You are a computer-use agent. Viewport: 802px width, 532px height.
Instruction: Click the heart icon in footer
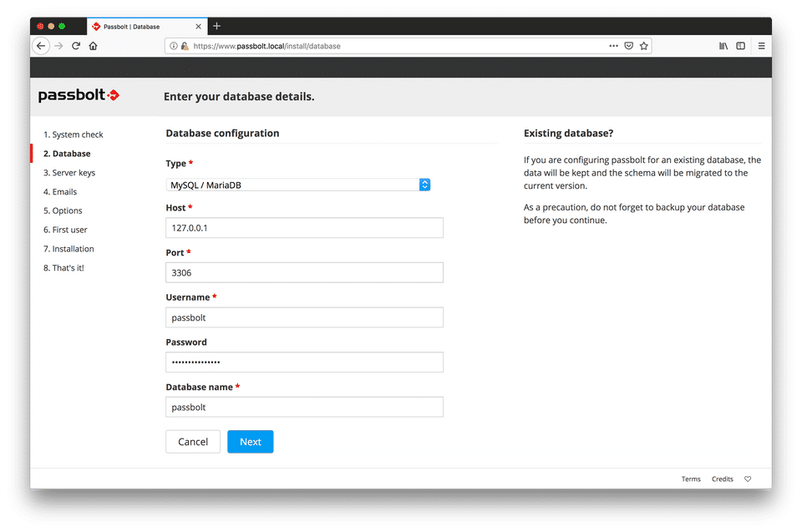point(748,479)
